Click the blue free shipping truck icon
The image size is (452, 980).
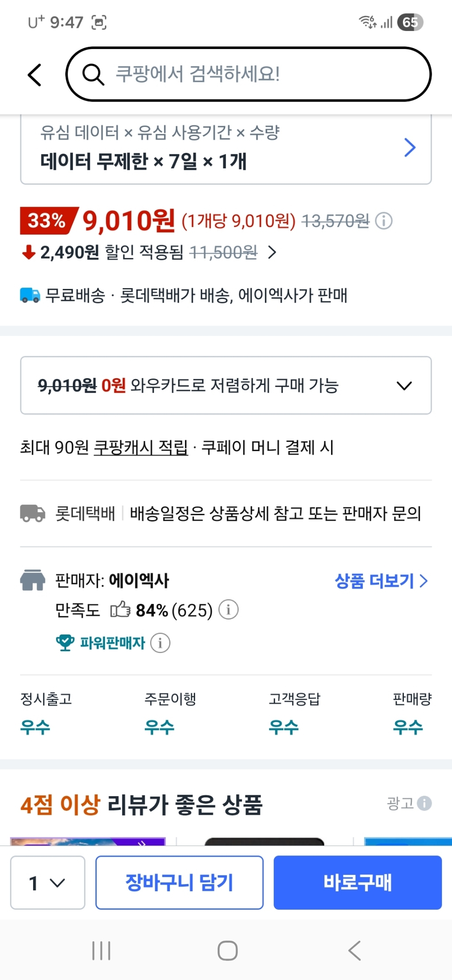[x=30, y=295]
